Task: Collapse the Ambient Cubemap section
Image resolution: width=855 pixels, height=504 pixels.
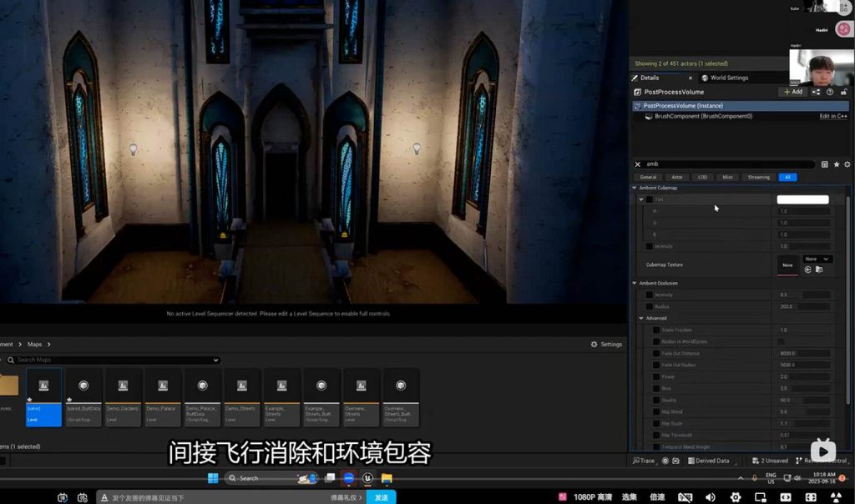Action: (x=635, y=188)
